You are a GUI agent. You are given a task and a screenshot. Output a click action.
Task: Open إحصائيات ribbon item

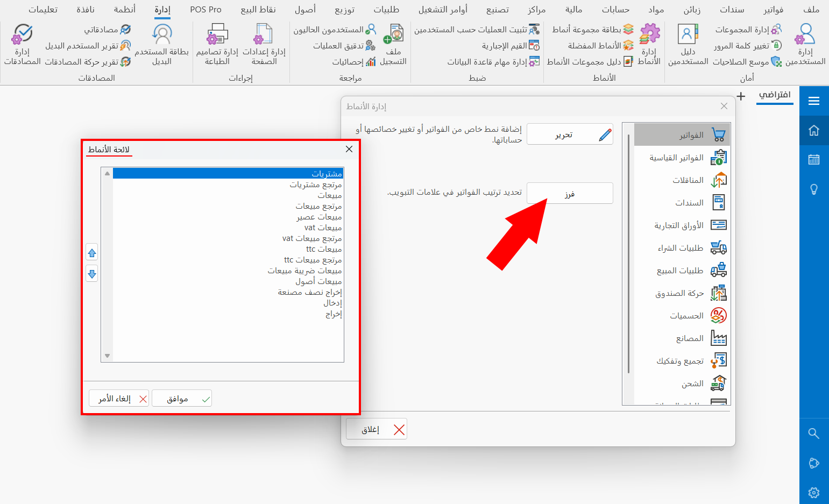(x=354, y=62)
